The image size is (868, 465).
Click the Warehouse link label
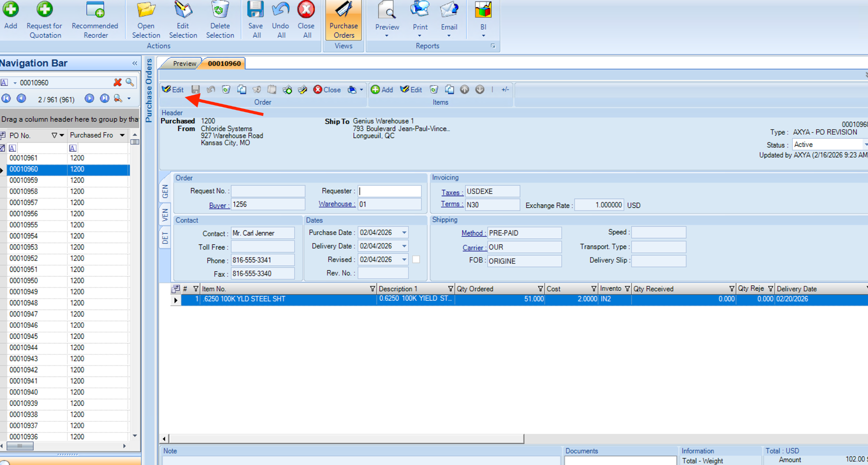tap(337, 204)
